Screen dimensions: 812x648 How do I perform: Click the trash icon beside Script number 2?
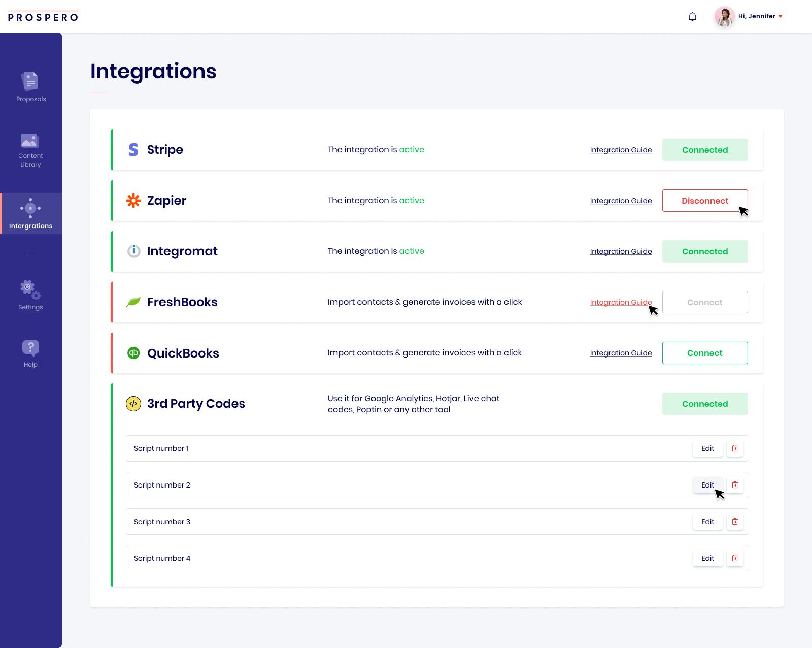735,485
